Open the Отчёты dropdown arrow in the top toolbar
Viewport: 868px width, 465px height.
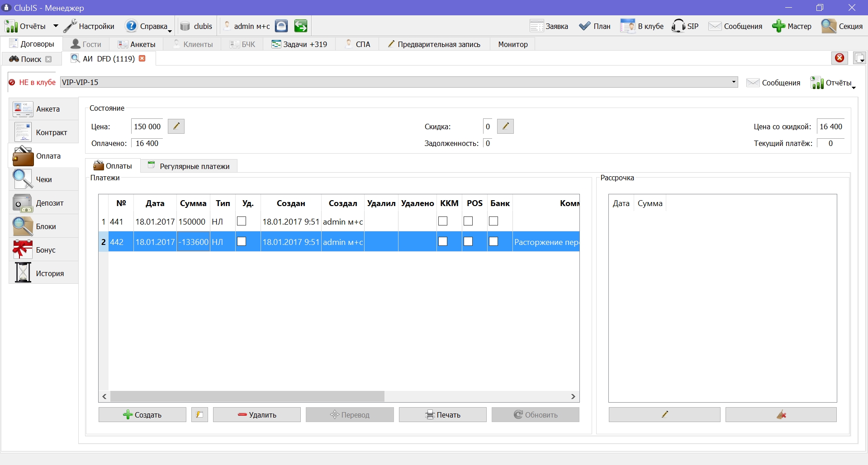coord(56,26)
